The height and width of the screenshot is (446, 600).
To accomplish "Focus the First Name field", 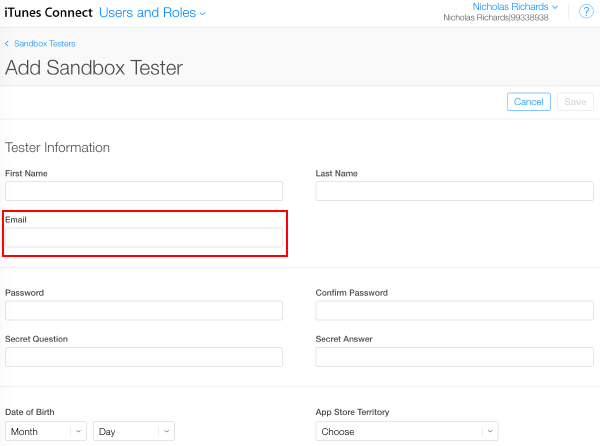I will click(x=144, y=191).
